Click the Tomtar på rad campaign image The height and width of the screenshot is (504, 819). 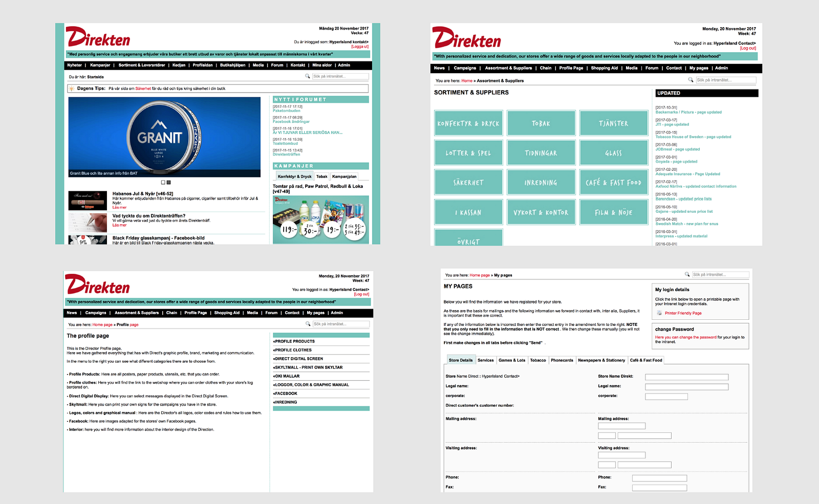(x=321, y=220)
